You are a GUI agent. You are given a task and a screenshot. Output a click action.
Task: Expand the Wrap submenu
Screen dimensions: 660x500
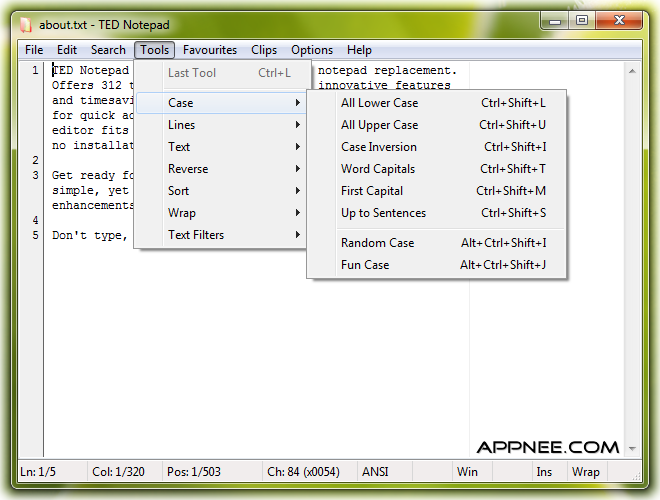[x=221, y=213]
